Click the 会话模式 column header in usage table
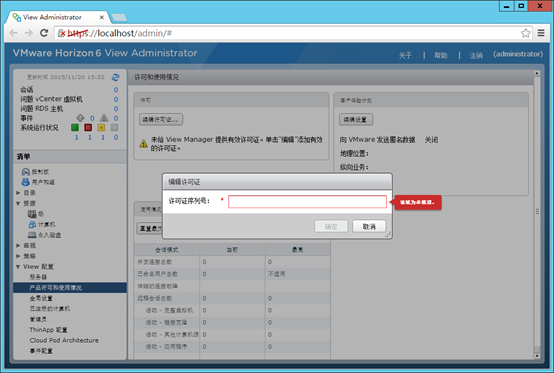The image size is (554, 373). click(x=167, y=250)
